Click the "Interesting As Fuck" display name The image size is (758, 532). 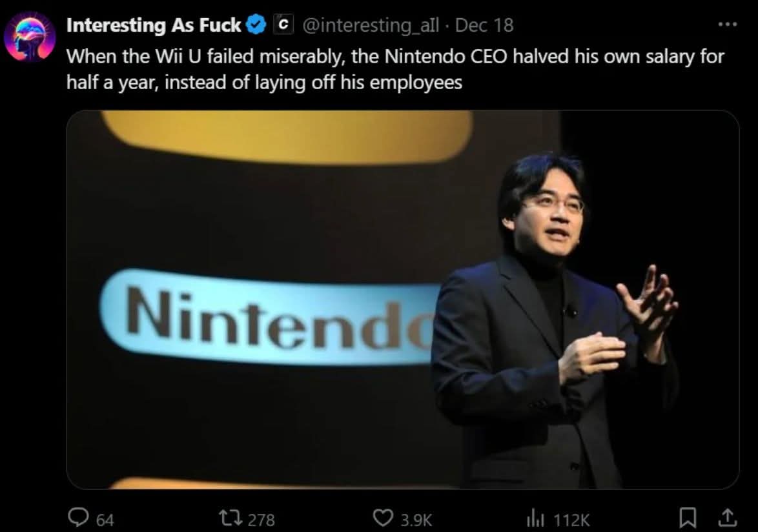pos(154,25)
